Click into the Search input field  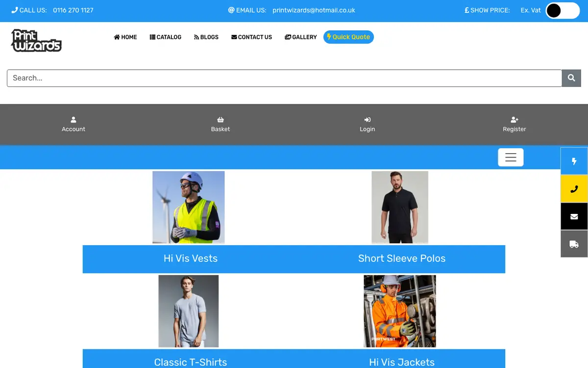pos(284,78)
